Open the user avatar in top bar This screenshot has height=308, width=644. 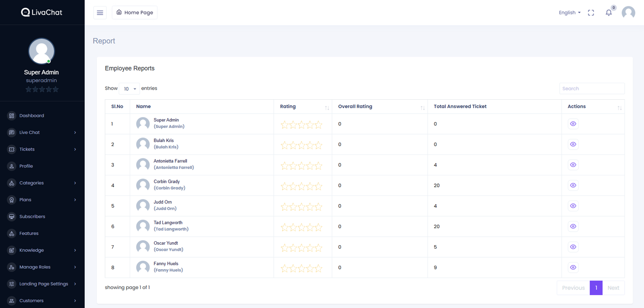point(628,12)
